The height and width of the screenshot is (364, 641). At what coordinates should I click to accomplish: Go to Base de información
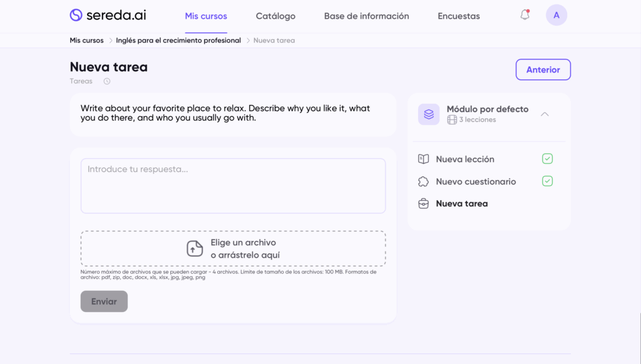366,16
